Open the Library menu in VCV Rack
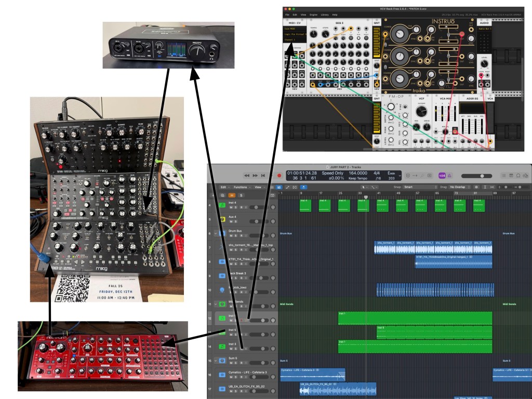Viewport: 532px width, 399px height. tap(324, 15)
